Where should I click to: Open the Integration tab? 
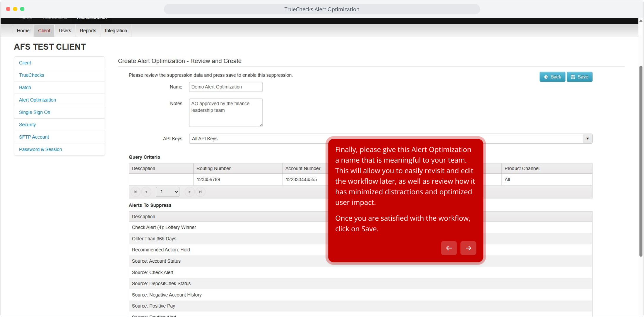click(x=116, y=31)
